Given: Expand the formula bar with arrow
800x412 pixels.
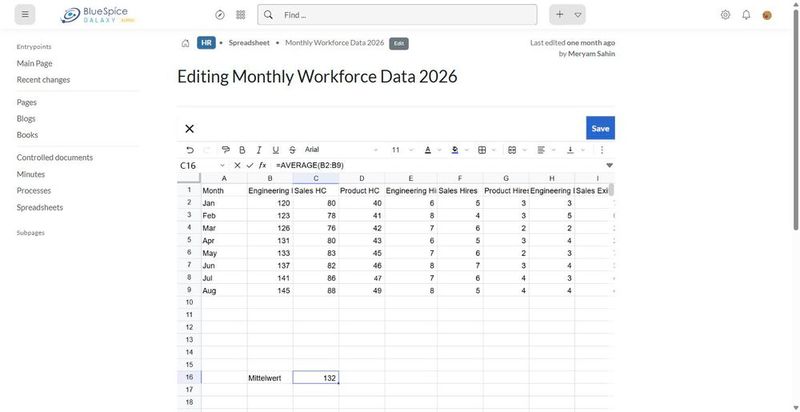Looking at the screenshot, I should point(609,166).
